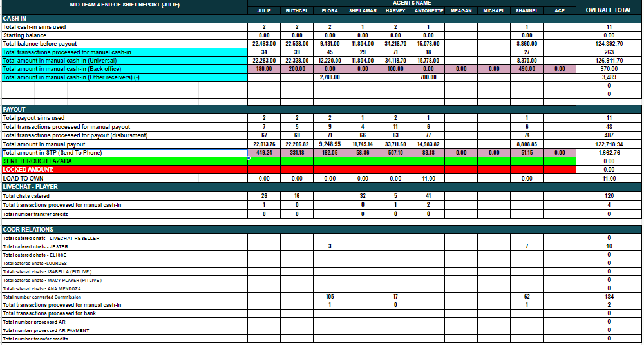This screenshot has width=644, height=345.
Task: Click Julie's manual payout amount 22,013.76
Action: tap(264, 144)
